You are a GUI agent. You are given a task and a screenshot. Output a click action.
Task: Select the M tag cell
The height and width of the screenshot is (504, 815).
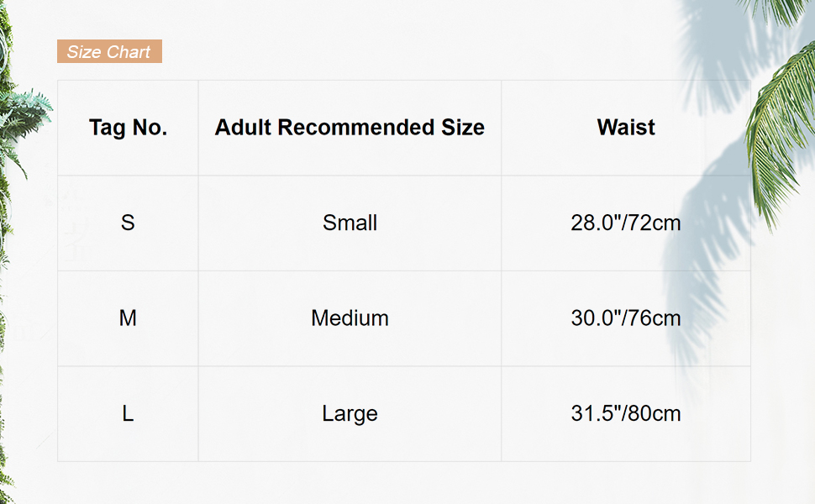coord(128,318)
